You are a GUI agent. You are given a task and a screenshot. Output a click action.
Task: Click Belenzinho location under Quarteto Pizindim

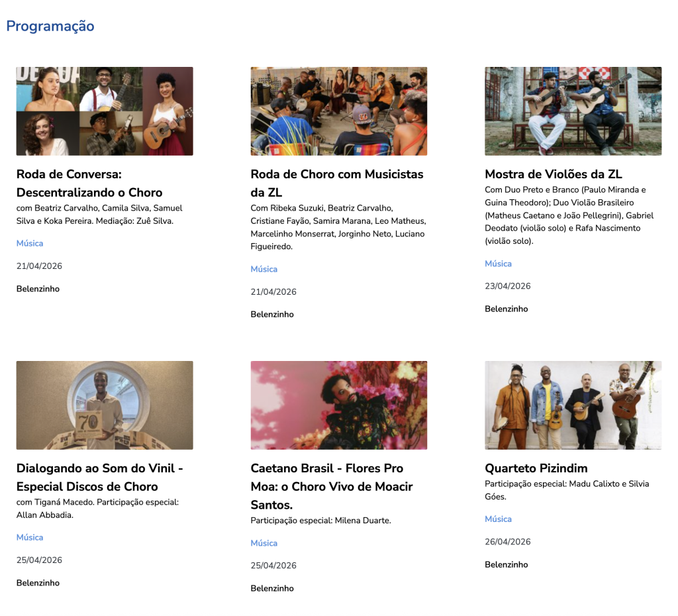coord(506,565)
